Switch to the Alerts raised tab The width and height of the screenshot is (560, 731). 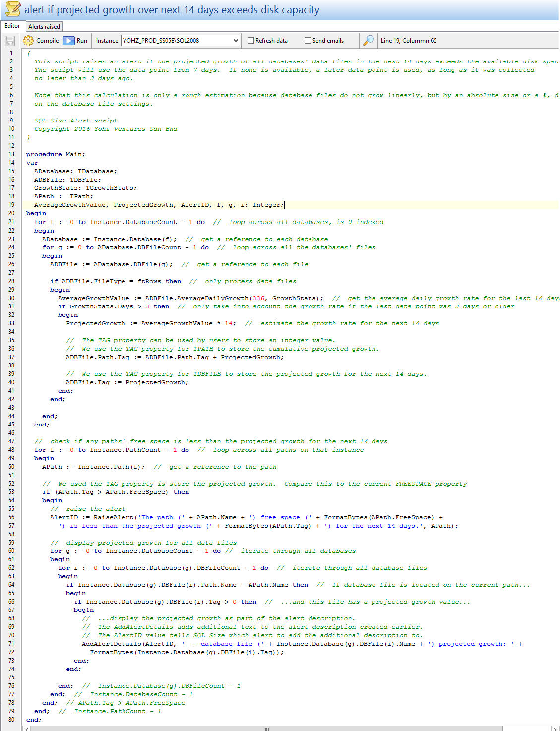pyautogui.click(x=44, y=27)
